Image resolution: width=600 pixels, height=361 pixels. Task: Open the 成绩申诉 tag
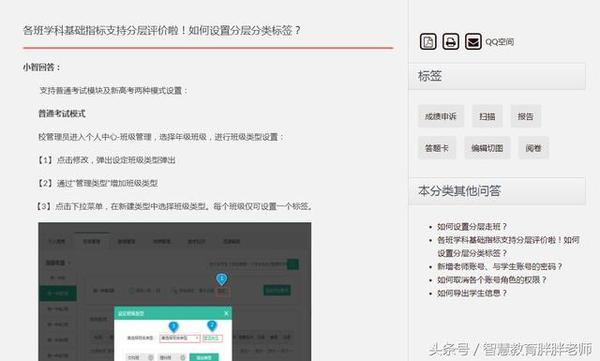pyautogui.click(x=441, y=116)
